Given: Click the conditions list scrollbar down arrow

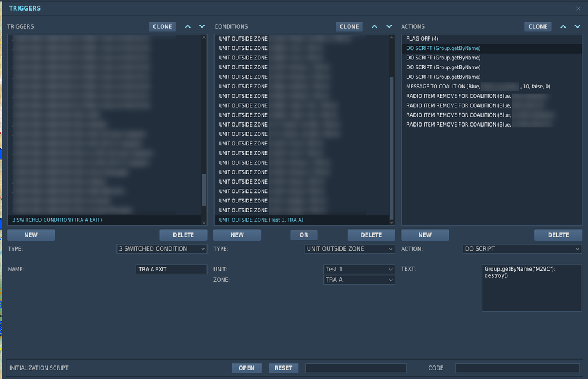Looking at the screenshot, I should [392, 222].
